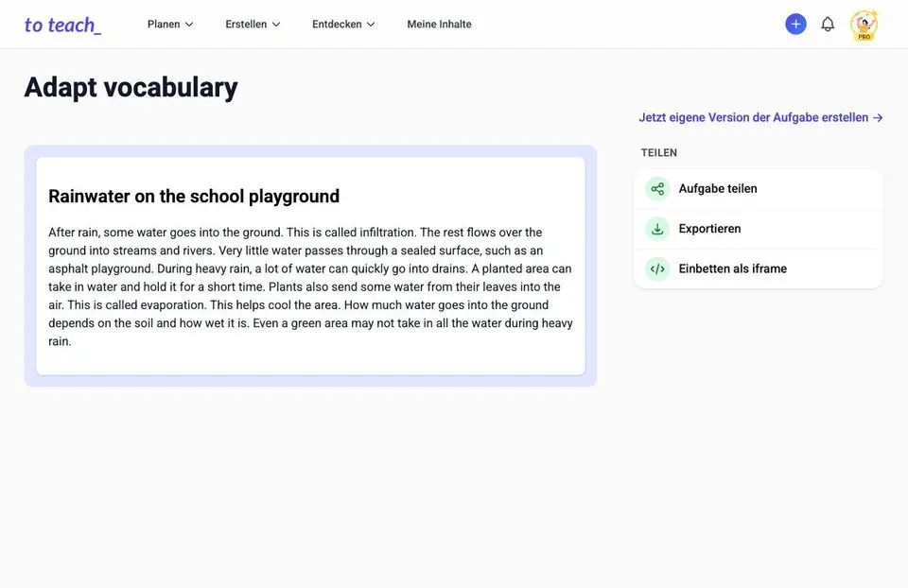Click the blue plus create button

pyautogui.click(x=795, y=25)
